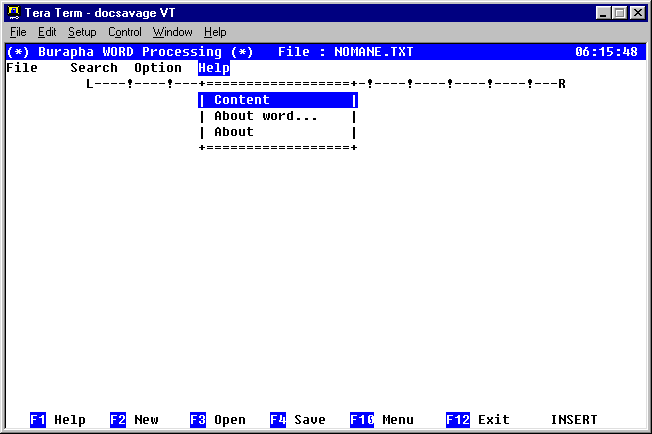652x434 pixels.
Task: Open the Control menu
Action: click(125, 32)
